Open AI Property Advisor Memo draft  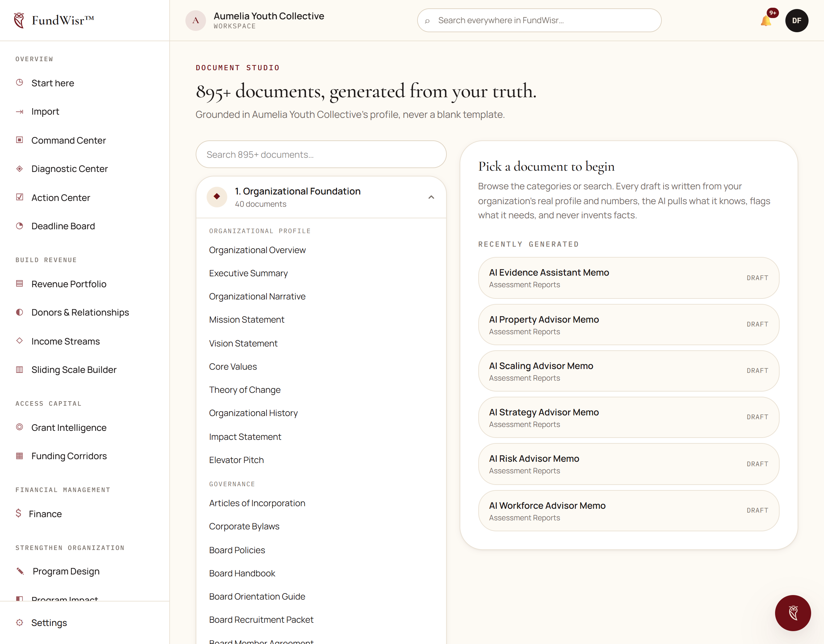[x=629, y=325]
